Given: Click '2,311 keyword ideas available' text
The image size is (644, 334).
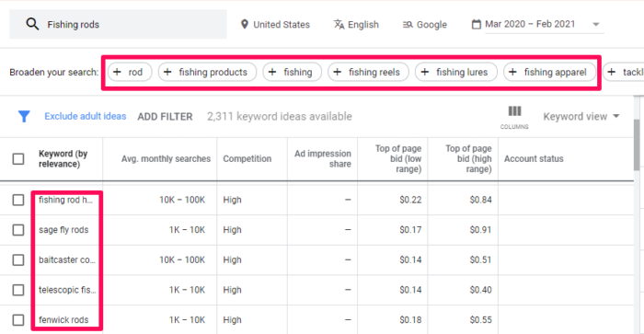Looking at the screenshot, I should [x=280, y=116].
